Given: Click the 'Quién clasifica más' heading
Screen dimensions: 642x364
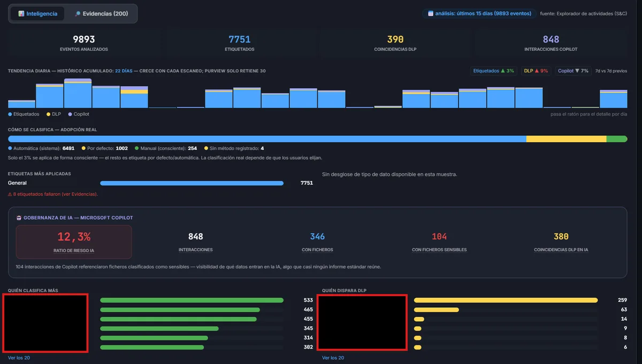Looking at the screenshot, I should pyautogui.click(x=33, y=291).
